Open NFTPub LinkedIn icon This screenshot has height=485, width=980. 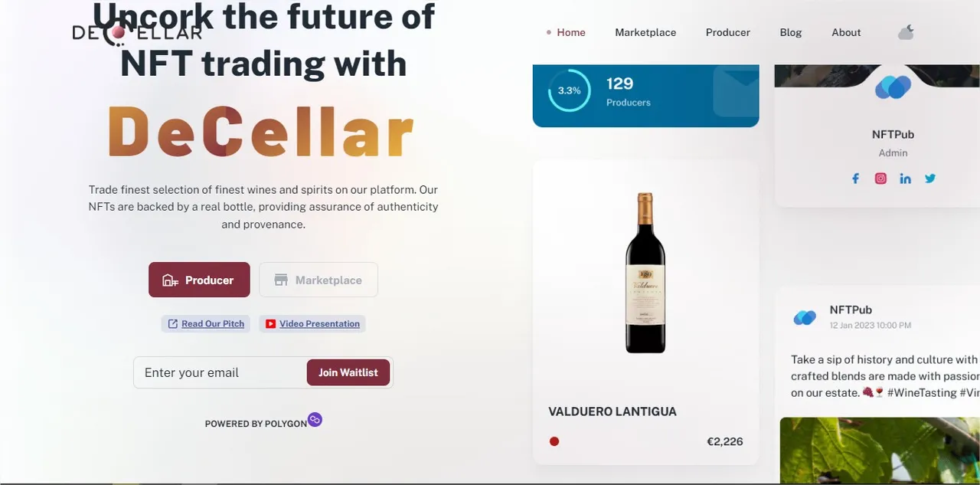point(905,179)
